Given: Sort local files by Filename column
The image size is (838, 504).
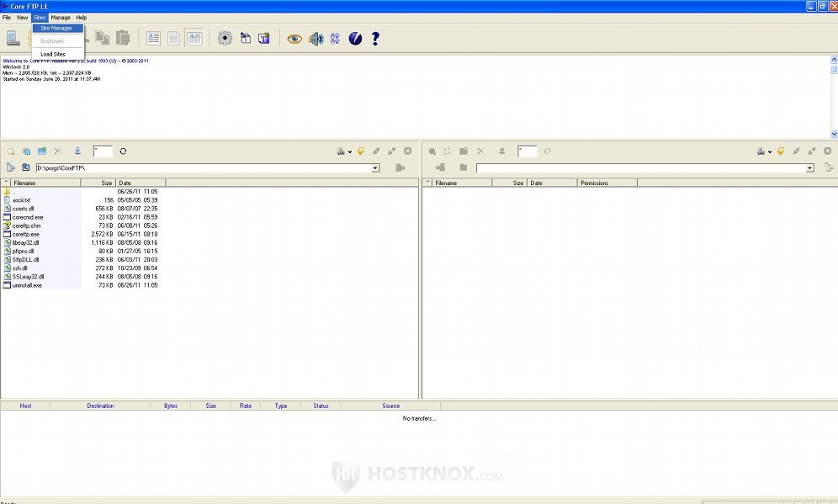Looking at the screenshot, I should point(45,183).
